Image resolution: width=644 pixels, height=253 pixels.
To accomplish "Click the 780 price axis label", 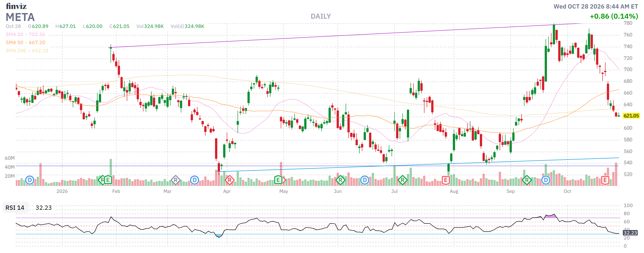I will (x=628, y=23).
